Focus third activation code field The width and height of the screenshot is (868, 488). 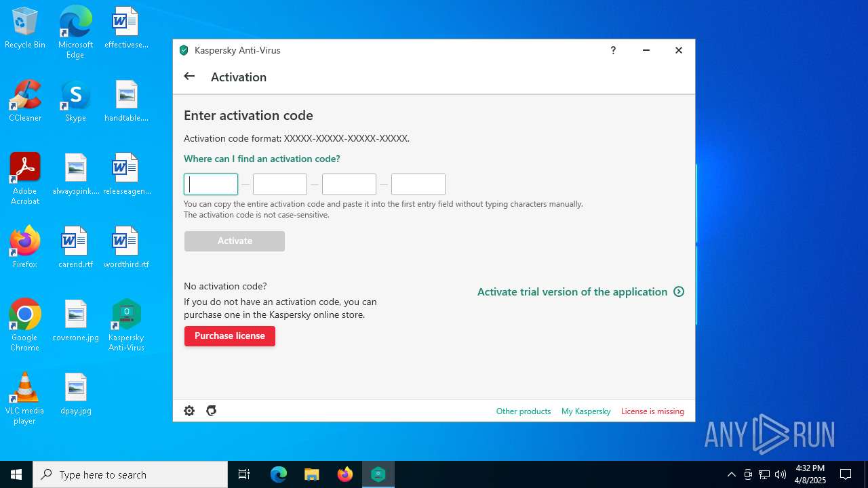[x=349, y=184]
